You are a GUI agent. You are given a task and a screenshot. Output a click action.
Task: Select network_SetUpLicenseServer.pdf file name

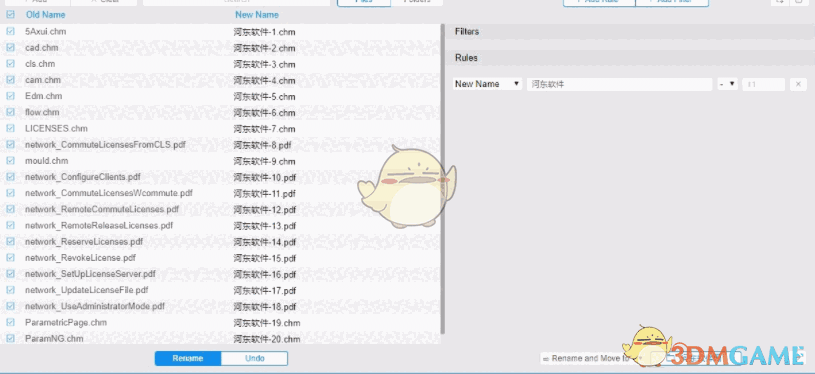coord(90,274)
